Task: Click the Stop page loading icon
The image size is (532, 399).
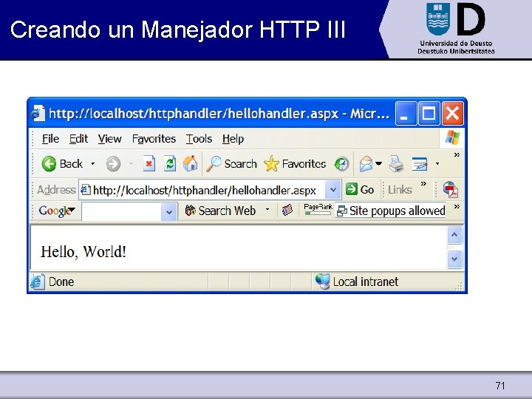Action: click(149, 164)
